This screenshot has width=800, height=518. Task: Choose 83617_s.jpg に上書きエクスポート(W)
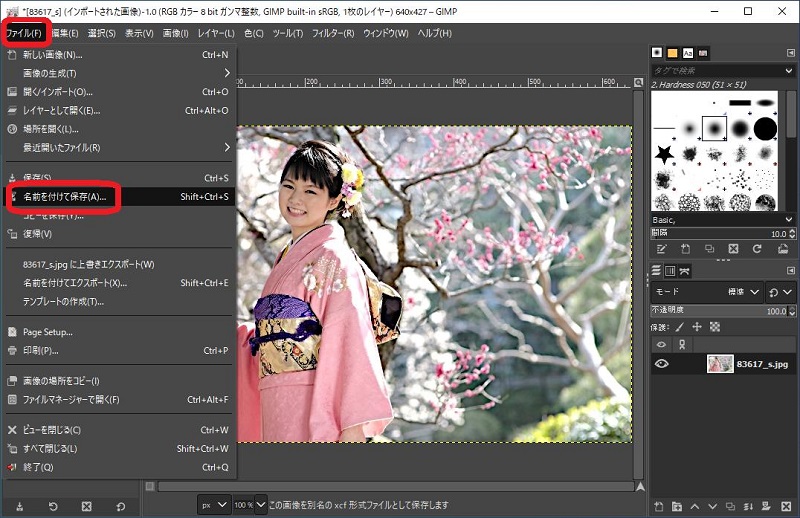click(118, 264)
